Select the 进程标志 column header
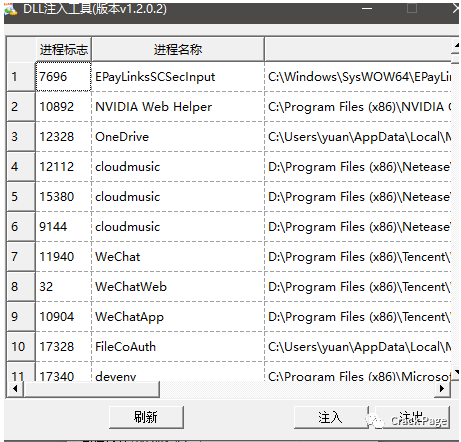 tap(63, 50)
